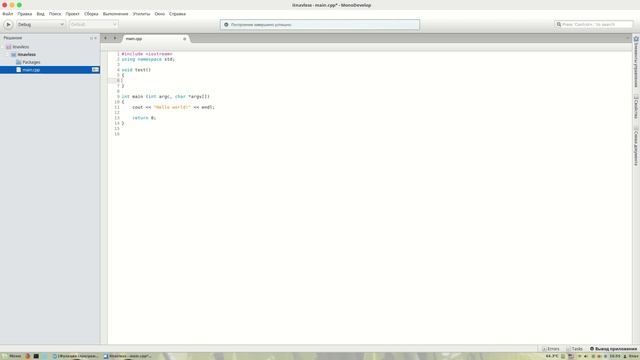640x360 pixels.
Task: Click the 'using namespace std;' line
Action: [148, 60]
